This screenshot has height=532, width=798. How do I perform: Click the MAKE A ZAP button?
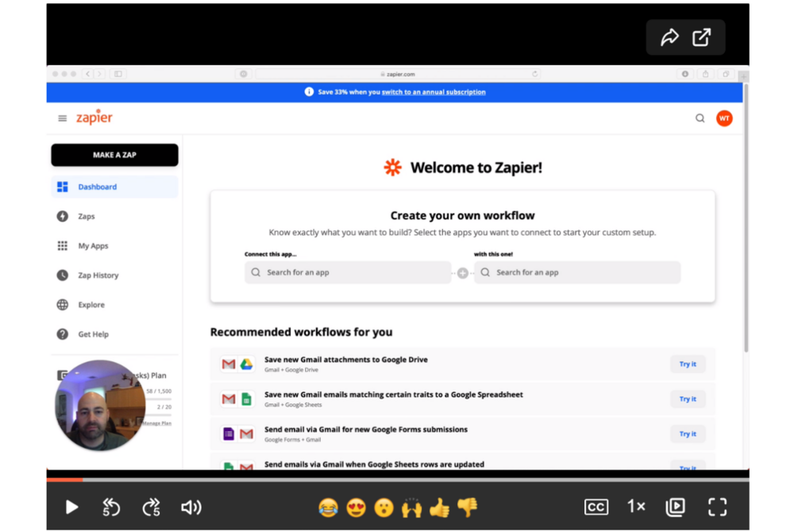pyautogui.click(x=114, y=155)
